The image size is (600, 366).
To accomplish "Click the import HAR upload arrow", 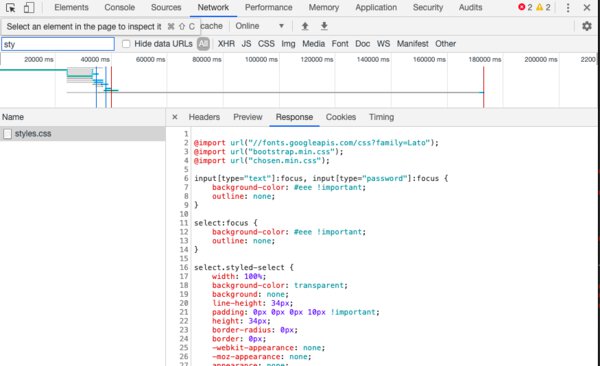I will 305,26.
